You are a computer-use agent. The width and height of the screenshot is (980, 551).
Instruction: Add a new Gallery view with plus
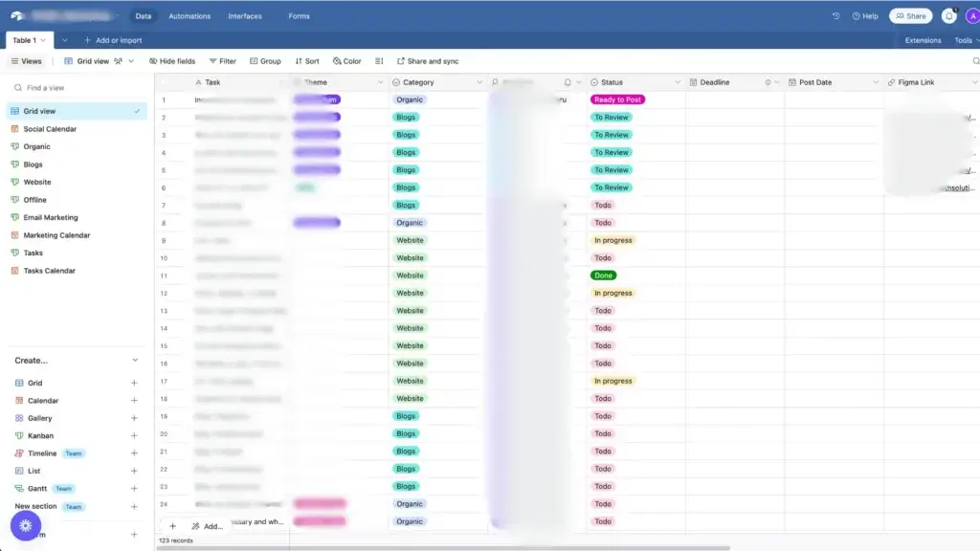click(134, 418)
